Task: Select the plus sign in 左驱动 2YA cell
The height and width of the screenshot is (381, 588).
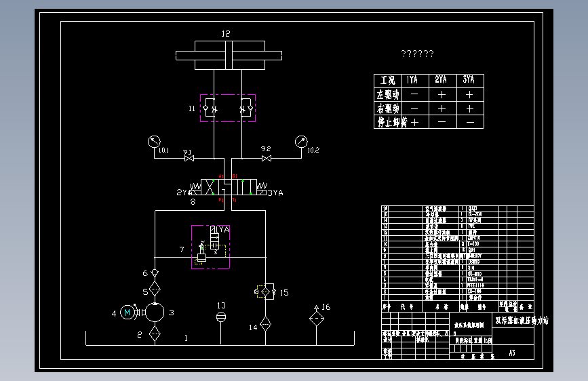Action: click(x=442, y=94)
